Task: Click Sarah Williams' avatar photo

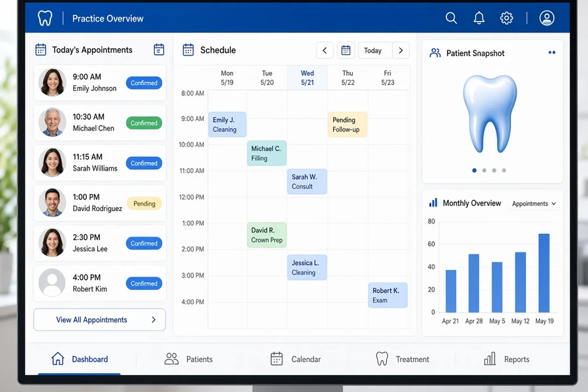Action: 52,163
